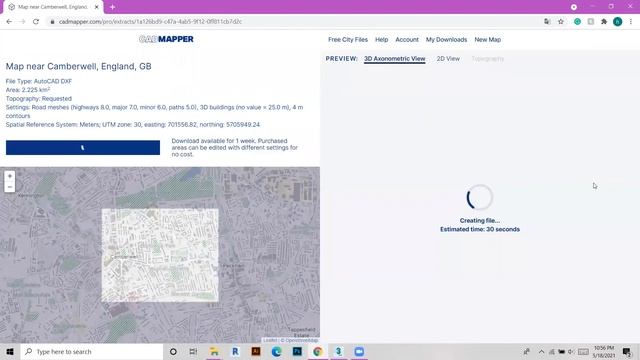The height and width of the screenshot is (360, 640).
Task: Click the Spatial Reference System line
Action: 133,124
